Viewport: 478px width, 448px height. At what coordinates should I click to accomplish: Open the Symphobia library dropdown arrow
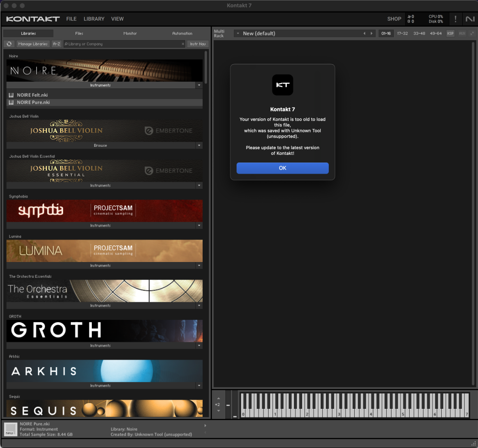[199, 225]
